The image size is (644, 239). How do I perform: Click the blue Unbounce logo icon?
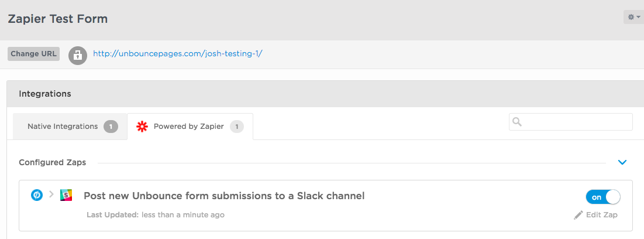tap(37, 195)
